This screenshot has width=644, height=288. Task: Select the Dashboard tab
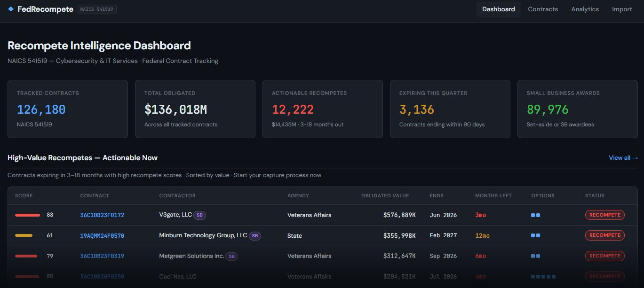499,9
